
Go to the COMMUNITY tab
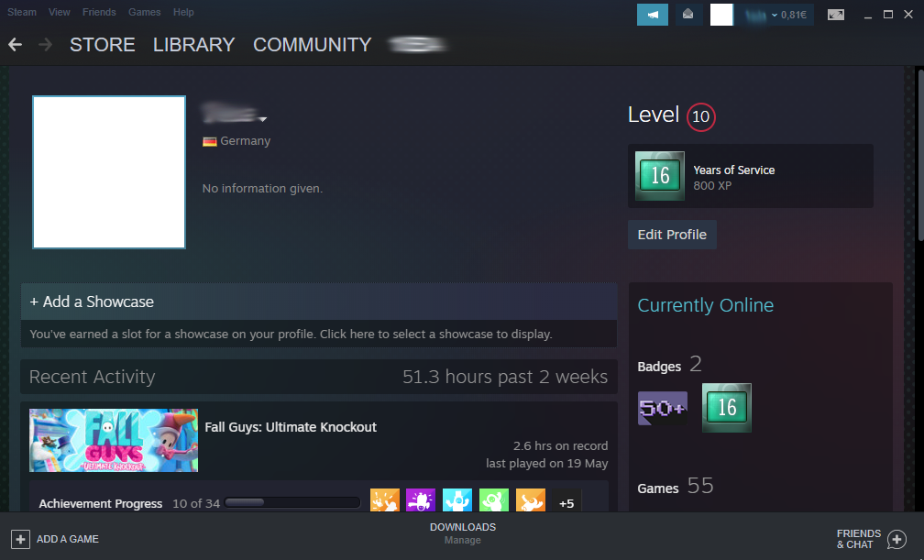coord(313,45)
